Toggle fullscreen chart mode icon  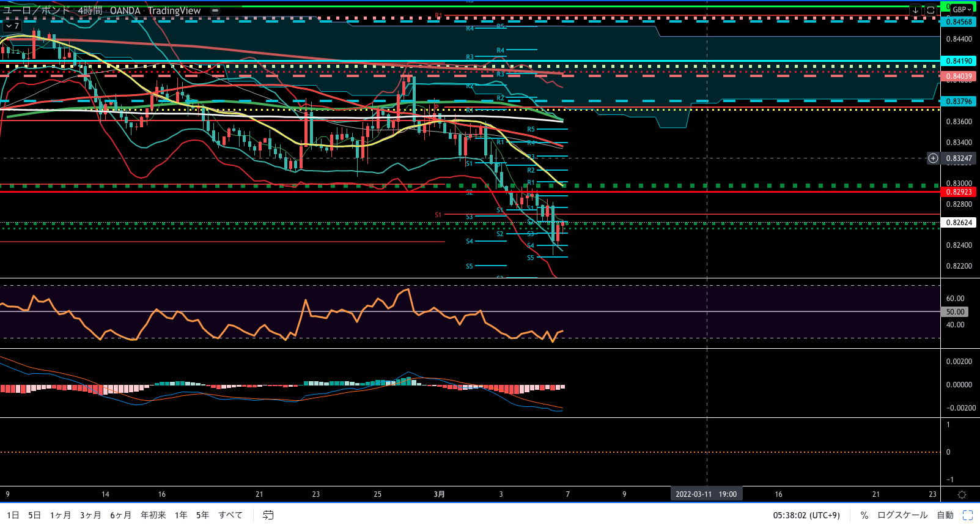click(x=968, y=515)
